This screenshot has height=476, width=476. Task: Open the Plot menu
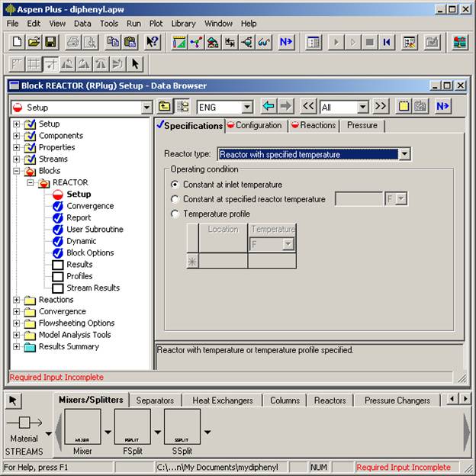pos(156,24)
